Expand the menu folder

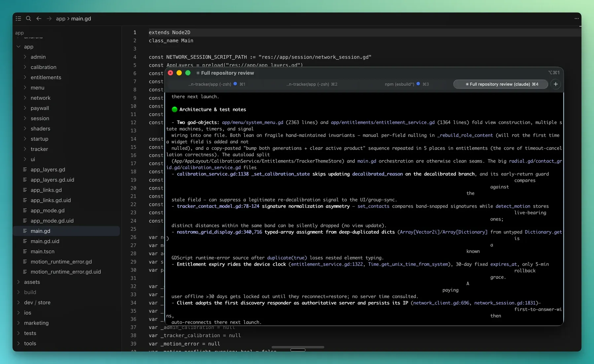pyautogui.click(x=25, y=87)
